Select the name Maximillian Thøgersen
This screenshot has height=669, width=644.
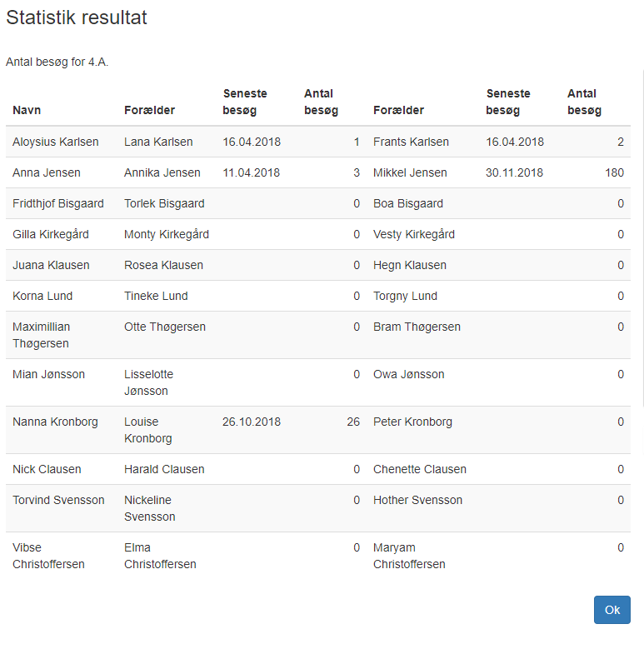(41, 335)
